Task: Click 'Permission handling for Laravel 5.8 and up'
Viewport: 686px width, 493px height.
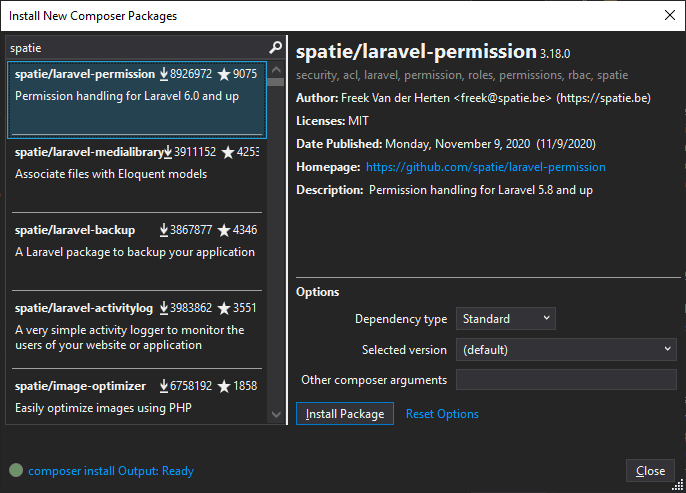Action: point(481,190)
